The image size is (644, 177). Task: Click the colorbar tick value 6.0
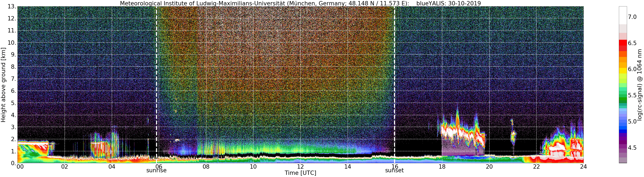pos(632,69)
